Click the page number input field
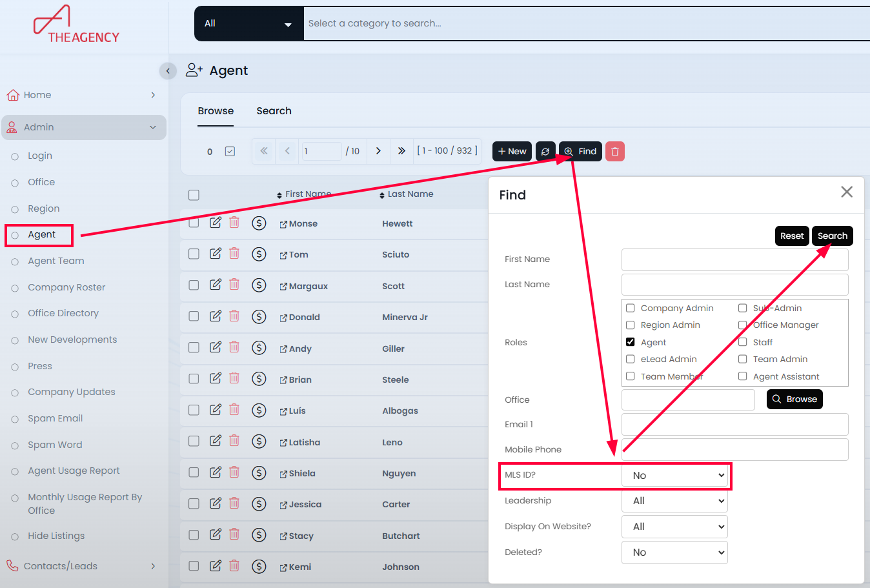Screen dimensions: 870x588 click(x=321, y=151)
